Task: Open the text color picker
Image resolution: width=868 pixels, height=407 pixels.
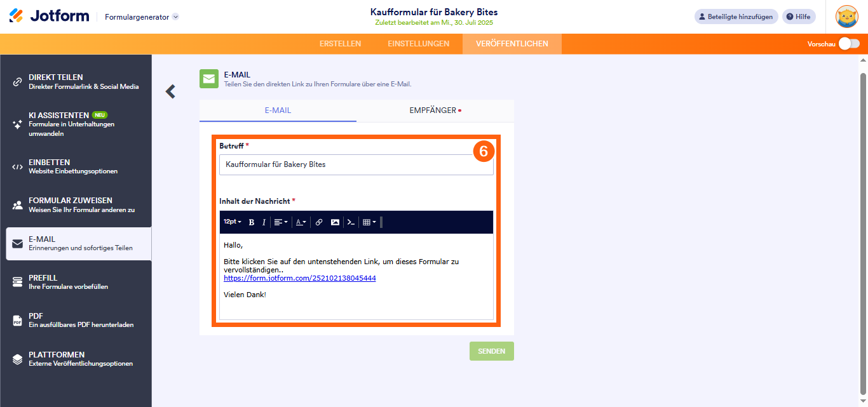Action: tap(300, 222)
